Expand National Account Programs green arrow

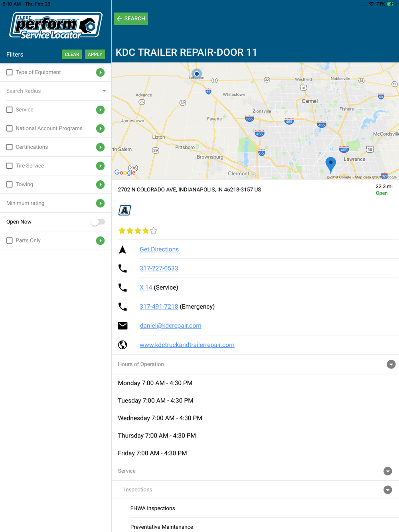click(101, 128)
